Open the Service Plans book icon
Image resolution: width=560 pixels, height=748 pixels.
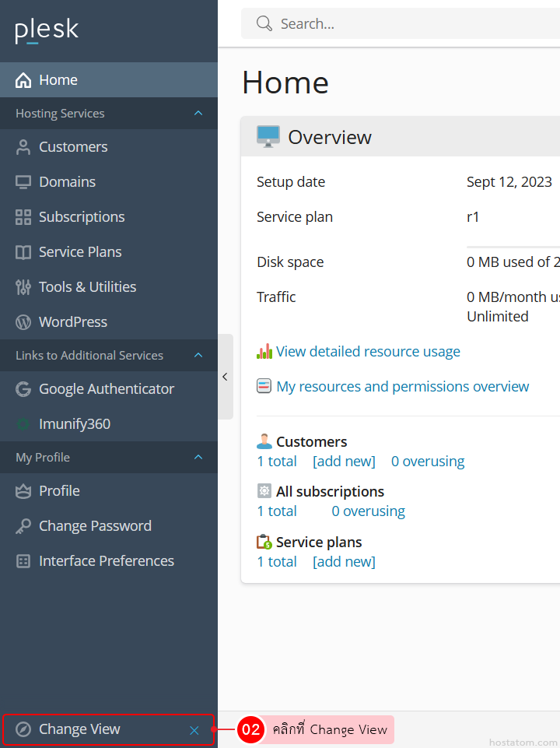click(x=23, y=252)
